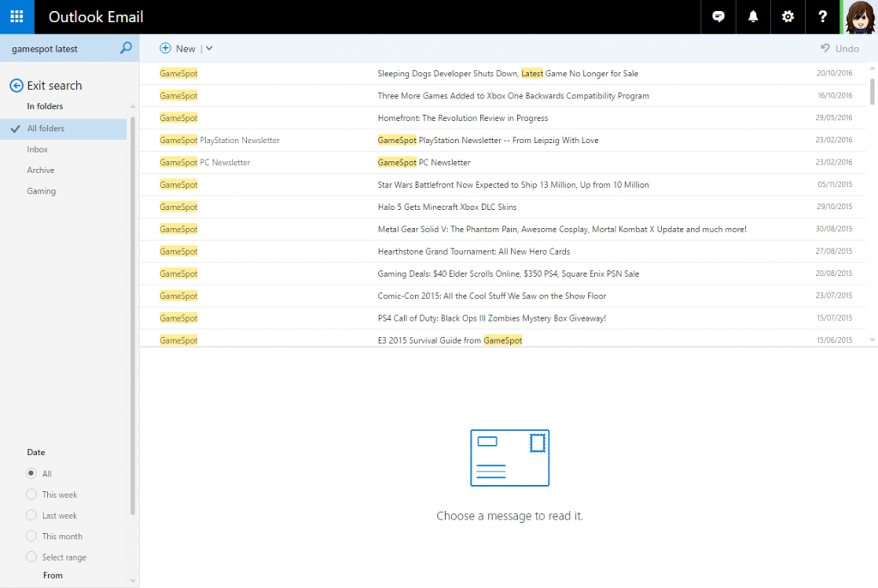The height and width of the screenshot is (588, 878).
Task: Open Gaming Deals $40 Elder Scrolls email
Action: pos(508,273)
